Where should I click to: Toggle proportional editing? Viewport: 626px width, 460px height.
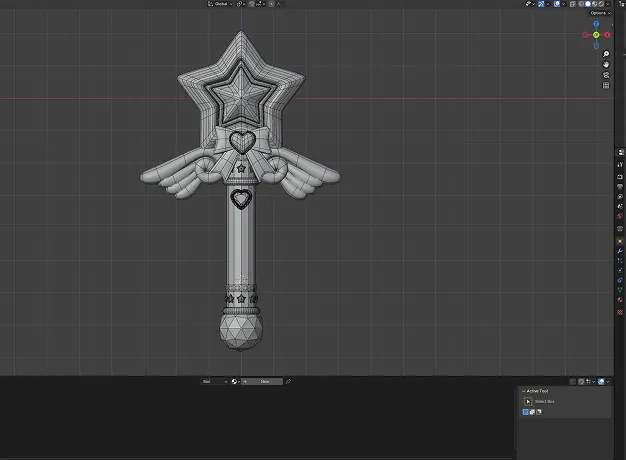point(271,4)
